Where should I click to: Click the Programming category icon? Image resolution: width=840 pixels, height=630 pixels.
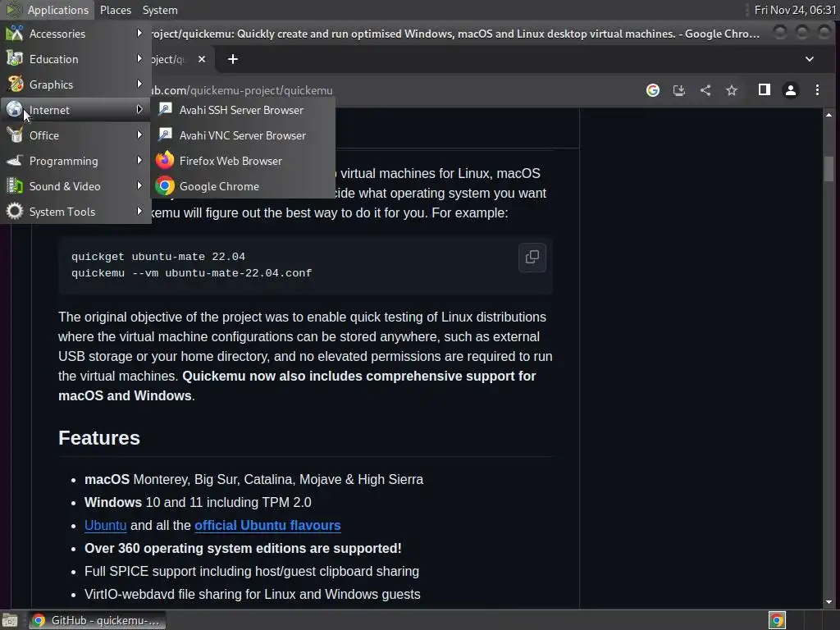coord(15,160)
